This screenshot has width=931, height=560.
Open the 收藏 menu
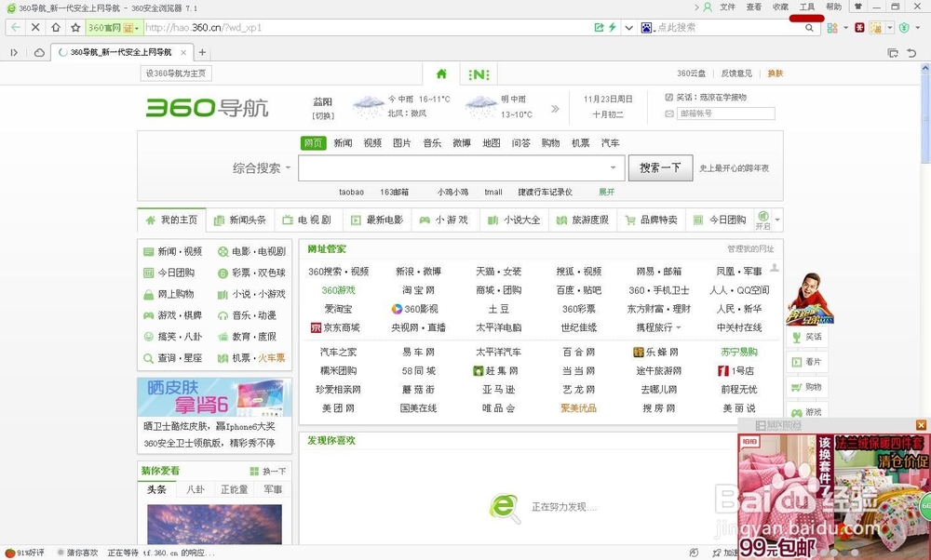780,7
